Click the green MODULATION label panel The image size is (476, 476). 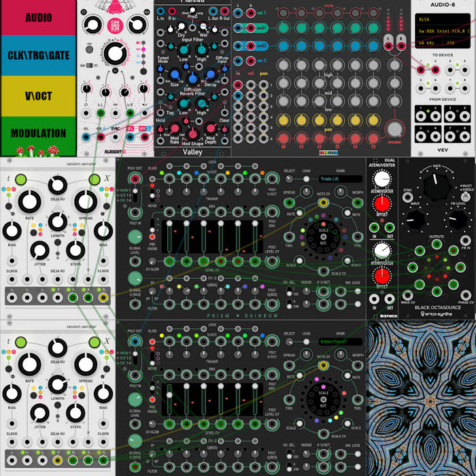pyautogui.click(x=37, y=133)
